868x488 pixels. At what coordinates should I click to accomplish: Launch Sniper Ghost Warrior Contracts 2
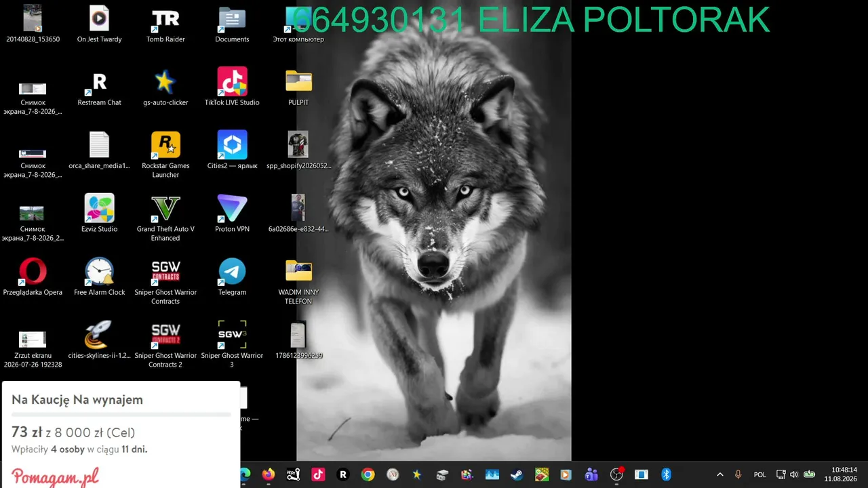(x=165, y=345)
